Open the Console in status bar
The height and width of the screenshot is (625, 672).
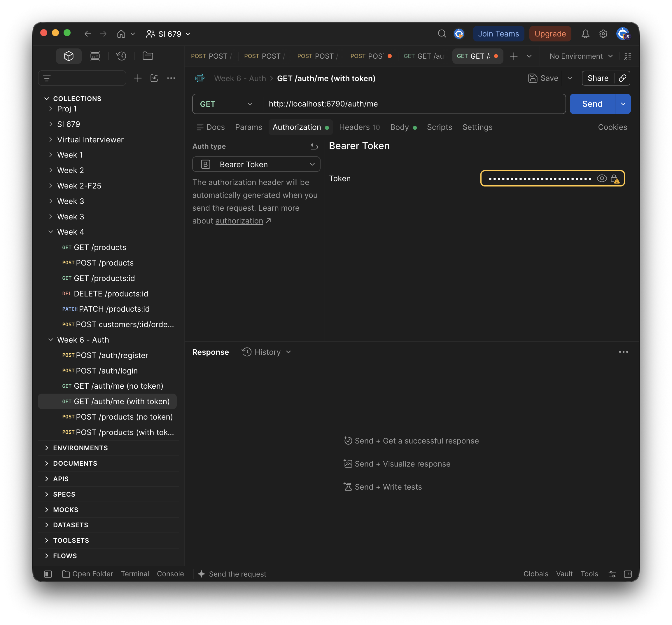[x=170, y=574]
